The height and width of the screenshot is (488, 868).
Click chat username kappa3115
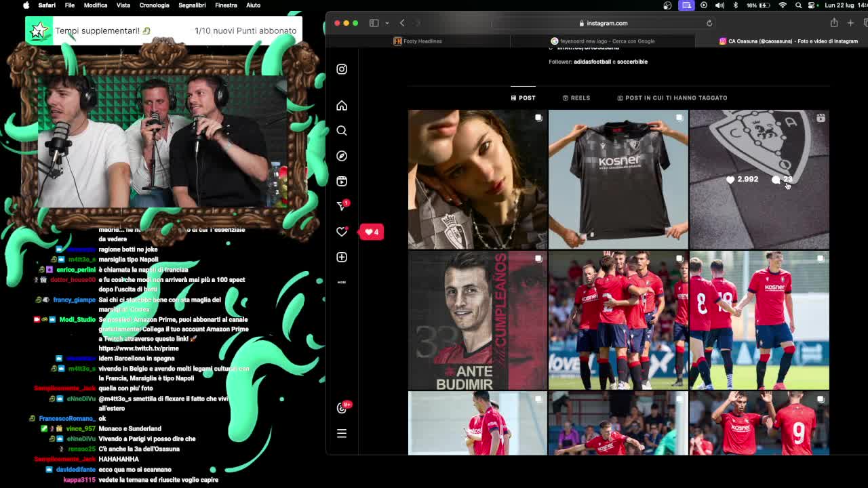79,480
